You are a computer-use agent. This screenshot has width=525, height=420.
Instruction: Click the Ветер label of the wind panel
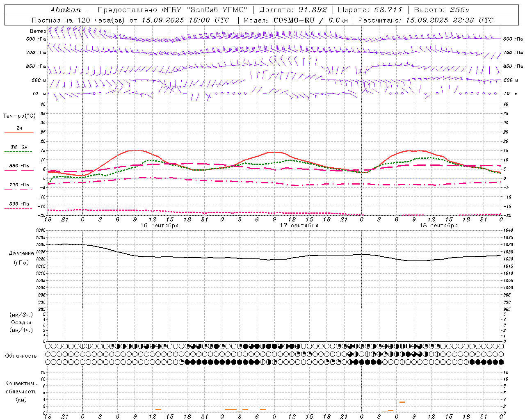click(38, 31)
